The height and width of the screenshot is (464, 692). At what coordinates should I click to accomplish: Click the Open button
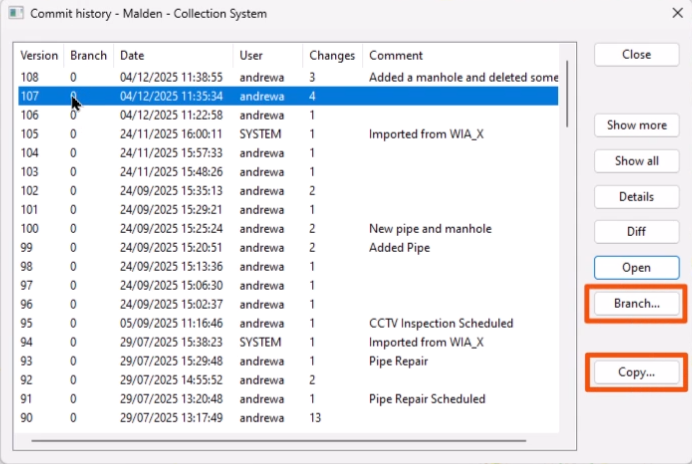click(x=636, y=268)
